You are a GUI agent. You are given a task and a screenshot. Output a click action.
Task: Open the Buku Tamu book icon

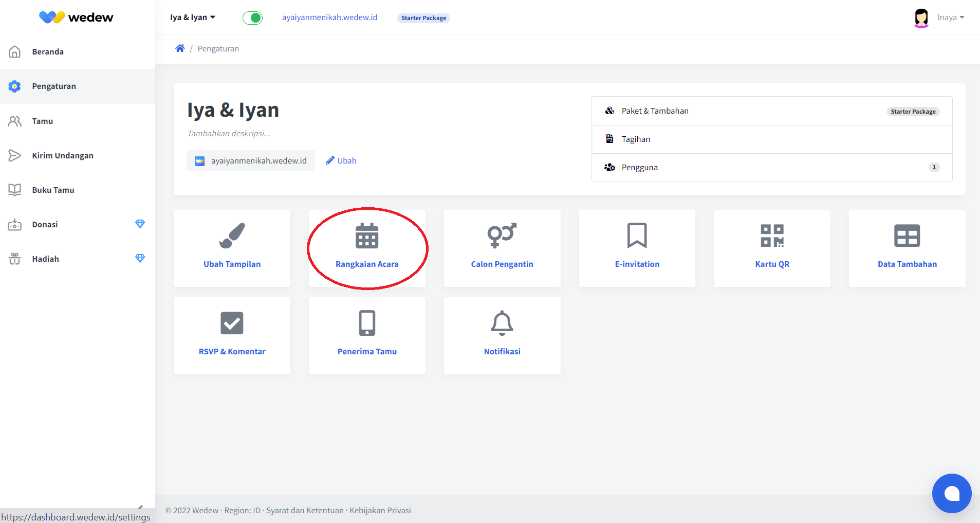(x=15, y=190)
